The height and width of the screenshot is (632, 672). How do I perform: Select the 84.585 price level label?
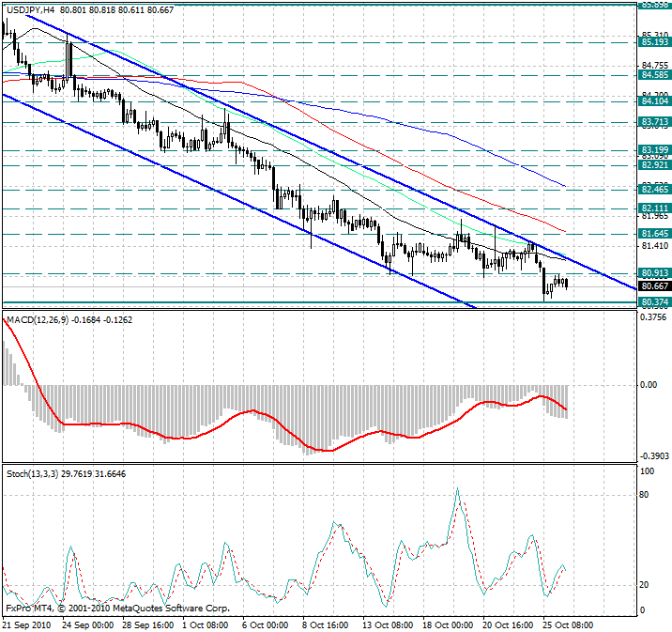click(654, 75)
